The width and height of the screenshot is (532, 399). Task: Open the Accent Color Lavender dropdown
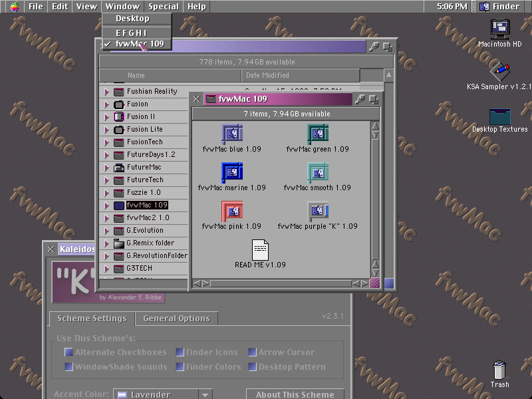[163, 394]
